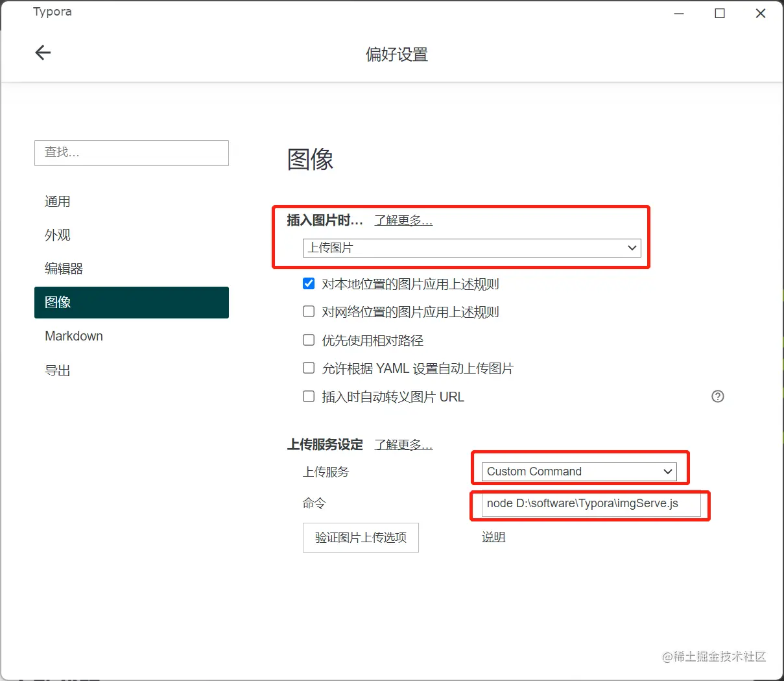The height and width of the screenshot is (681, 784).
Task: Select the 图像 settings section
Action: [x=132, y=302]
